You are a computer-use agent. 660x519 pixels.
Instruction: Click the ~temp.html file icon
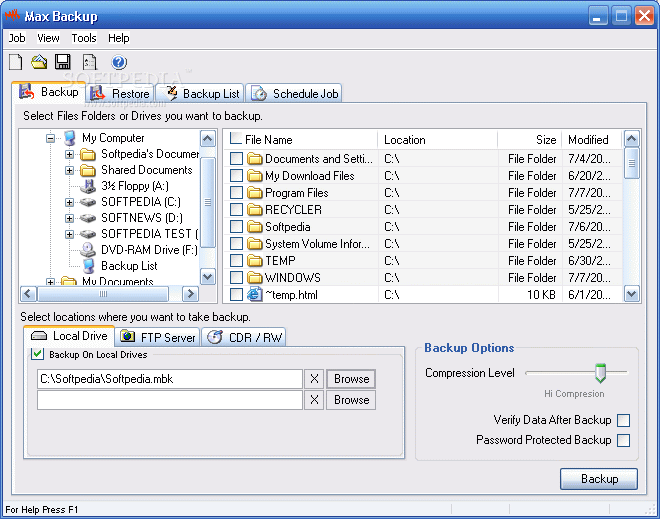point(254,294)
